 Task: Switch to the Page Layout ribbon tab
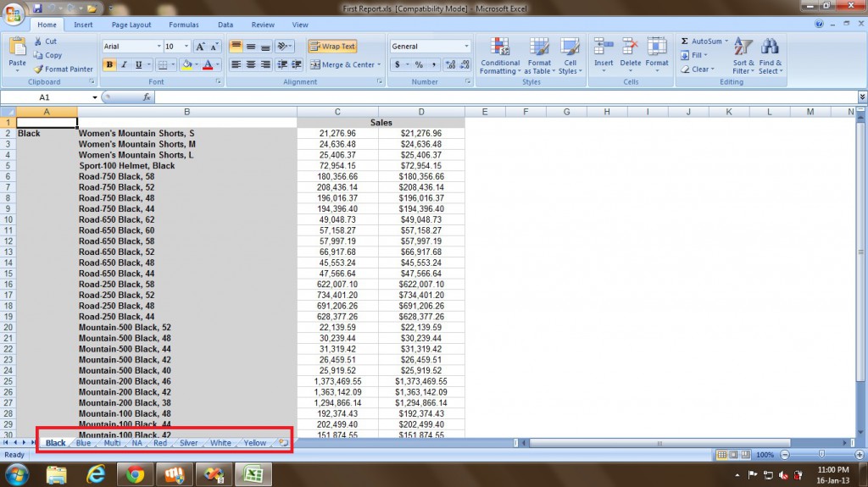[131, 25]
